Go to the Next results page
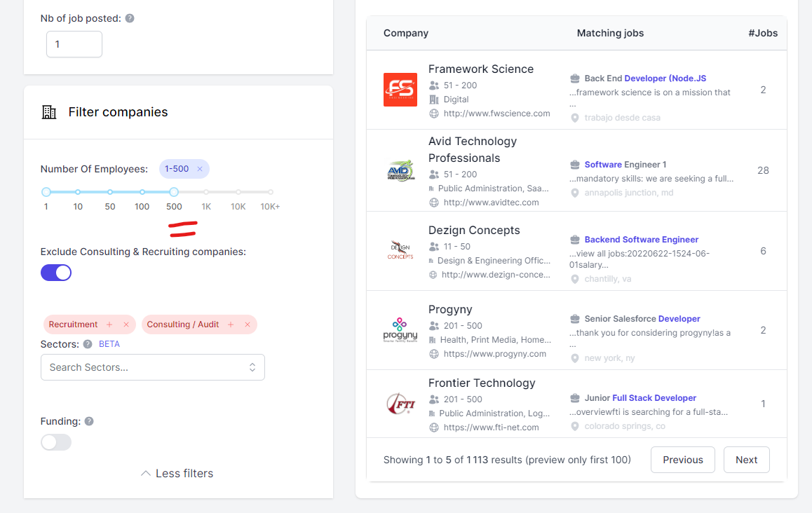This screenshot has height=513, width=812. coord(746,460)
